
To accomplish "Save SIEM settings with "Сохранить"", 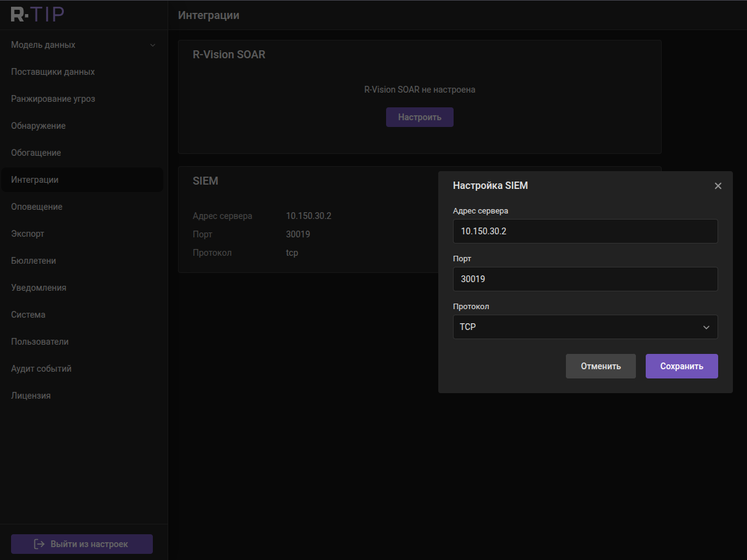I will [681, 366].
